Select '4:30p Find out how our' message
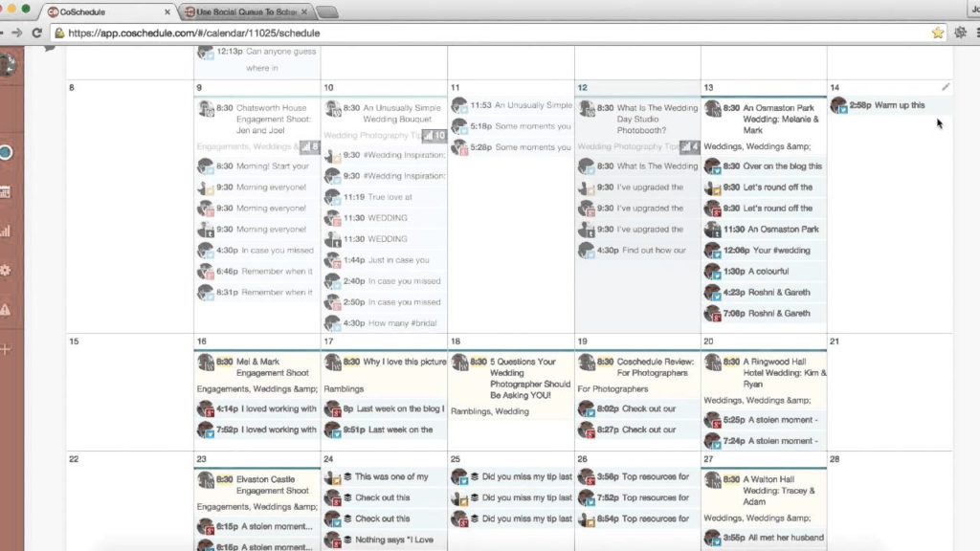 637,251
